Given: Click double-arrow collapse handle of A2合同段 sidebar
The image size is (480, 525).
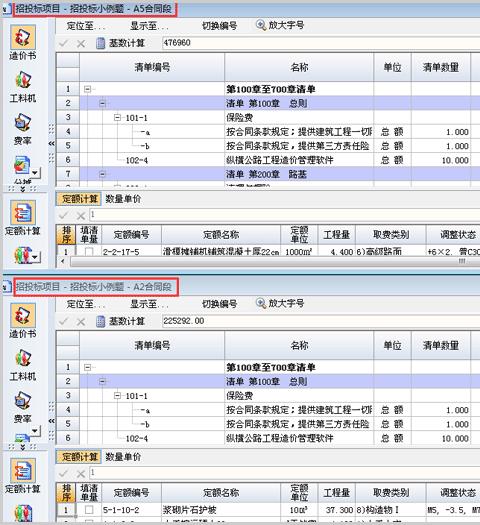Looking at the screenshot, I should point(51,421).
